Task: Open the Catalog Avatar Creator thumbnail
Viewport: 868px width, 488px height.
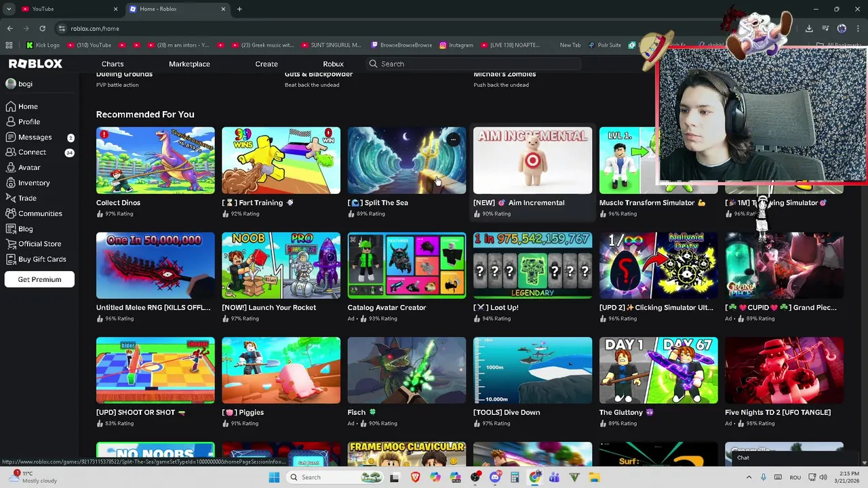Action: [407, 266]
